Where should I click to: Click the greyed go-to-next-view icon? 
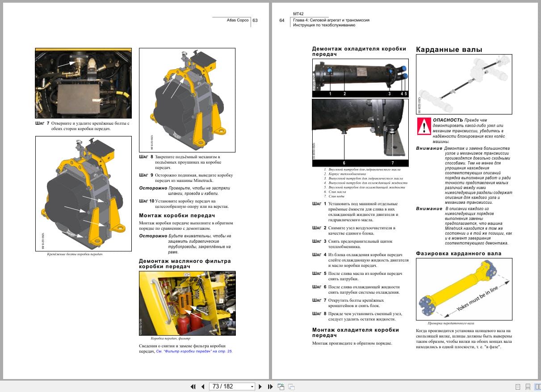(x=291, y=386)
